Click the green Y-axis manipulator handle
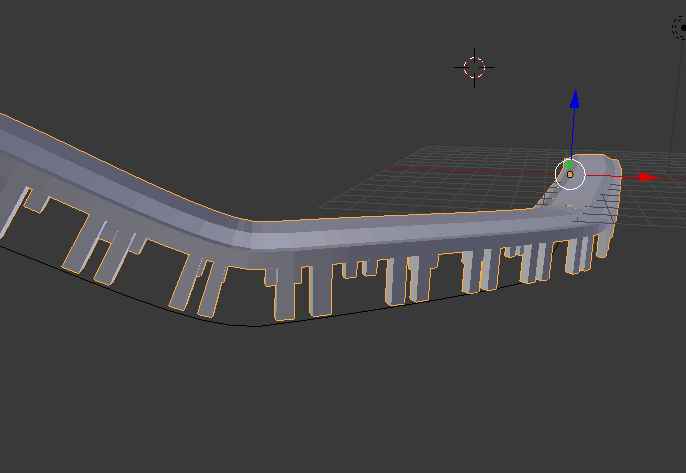686x473 pixels. [569, 164]
